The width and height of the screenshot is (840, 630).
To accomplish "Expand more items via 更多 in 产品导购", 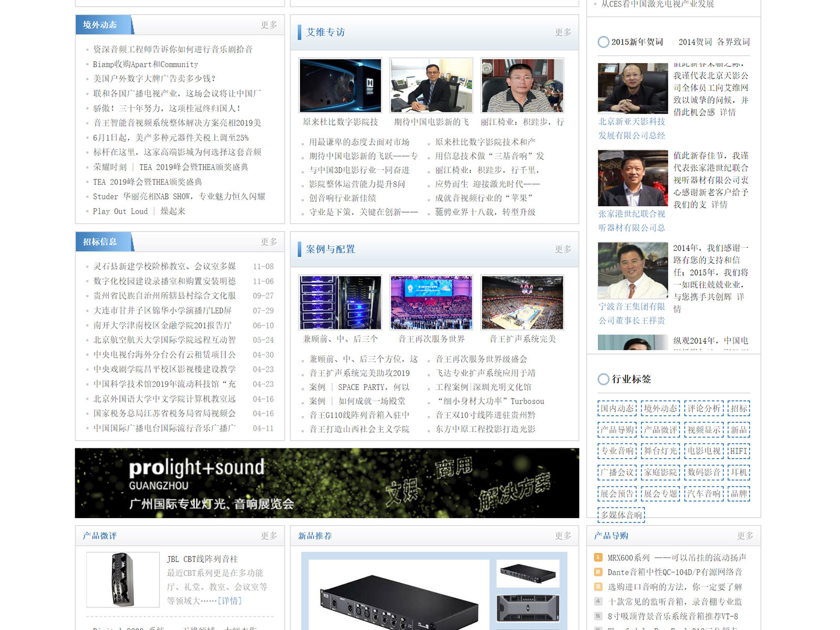I will [744, 535].
